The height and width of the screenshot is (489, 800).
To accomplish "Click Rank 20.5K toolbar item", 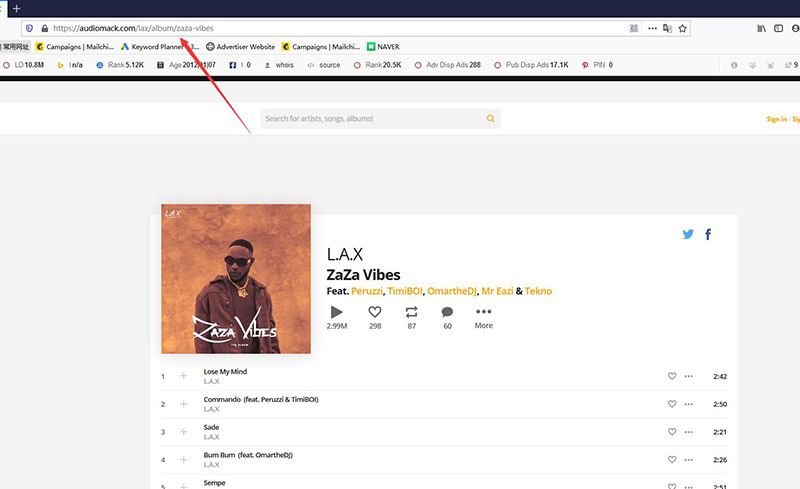I will coord(378,65).
